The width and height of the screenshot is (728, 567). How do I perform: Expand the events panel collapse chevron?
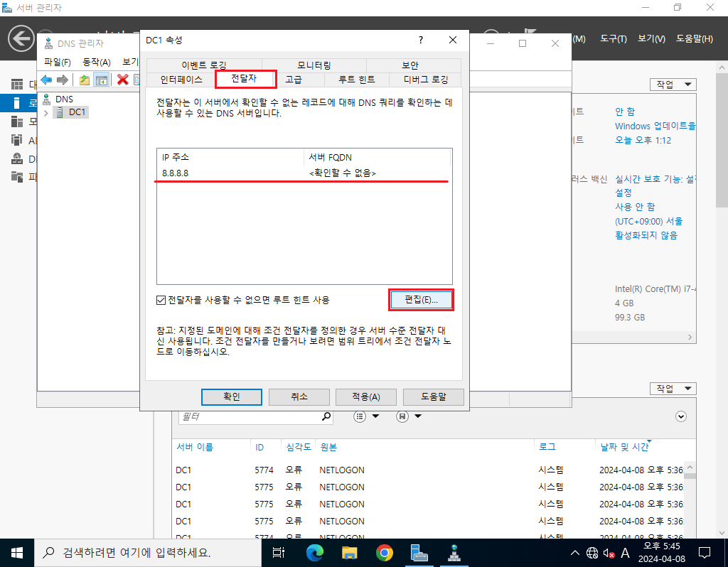pyautogui.click(x=680, y=416)
